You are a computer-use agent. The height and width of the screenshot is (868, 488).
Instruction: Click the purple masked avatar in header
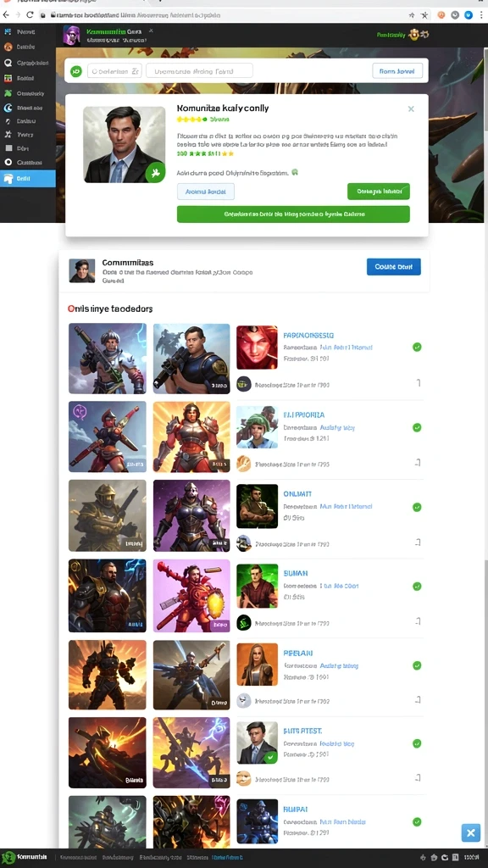(71, 36)
